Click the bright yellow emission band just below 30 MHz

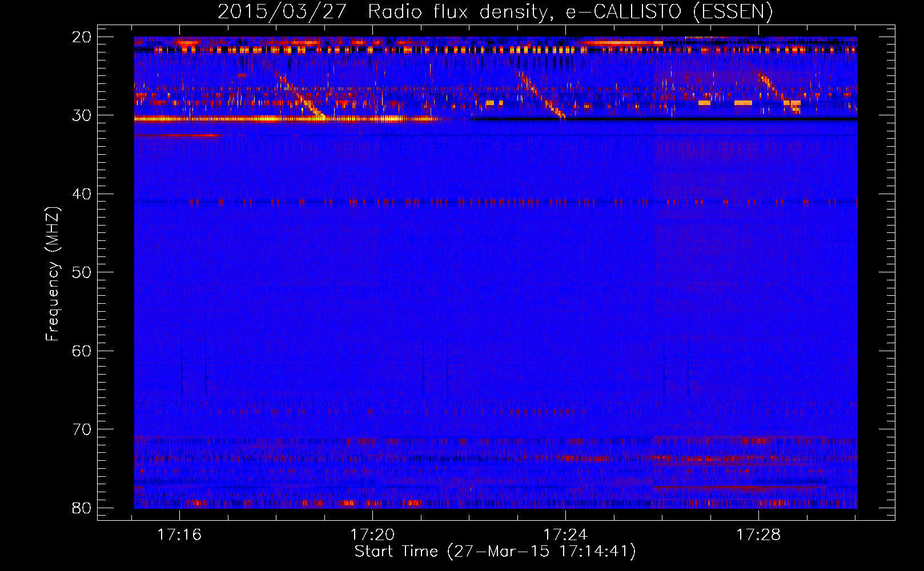pos(287,119)
